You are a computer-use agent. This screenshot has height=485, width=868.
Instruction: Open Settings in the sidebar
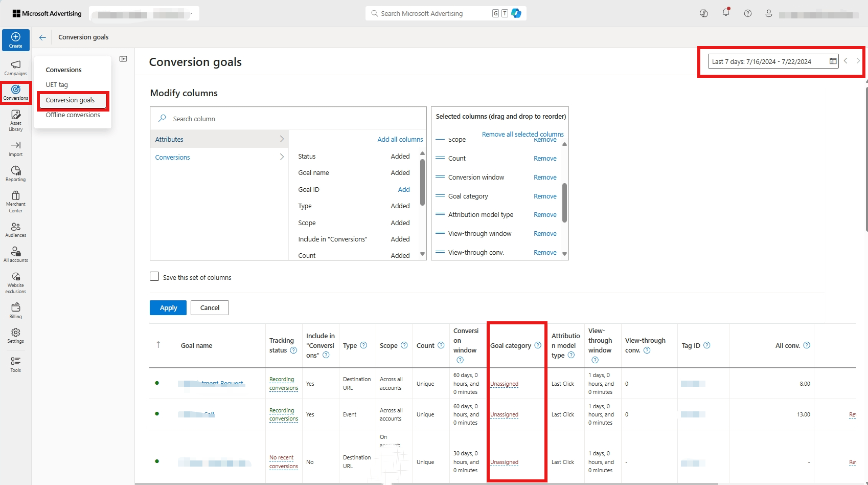click(15, 336)
